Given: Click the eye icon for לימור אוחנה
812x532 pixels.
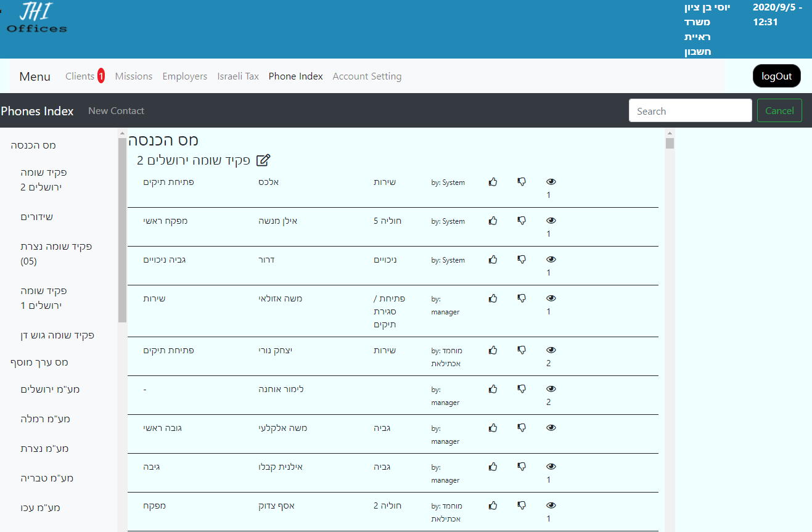Looking at the screenshot, I should pyautogui.click(x=551, y=389).
